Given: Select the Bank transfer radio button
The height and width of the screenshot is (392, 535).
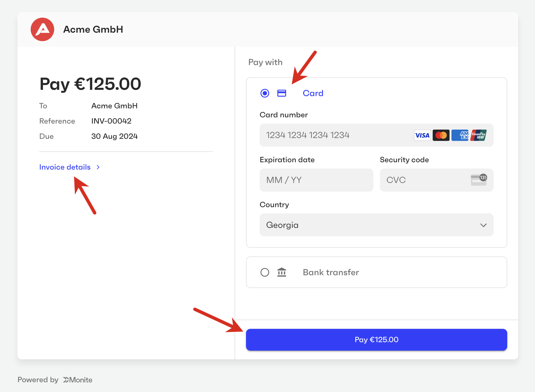Looking at the screenshot, I should (x=265, y=272).
